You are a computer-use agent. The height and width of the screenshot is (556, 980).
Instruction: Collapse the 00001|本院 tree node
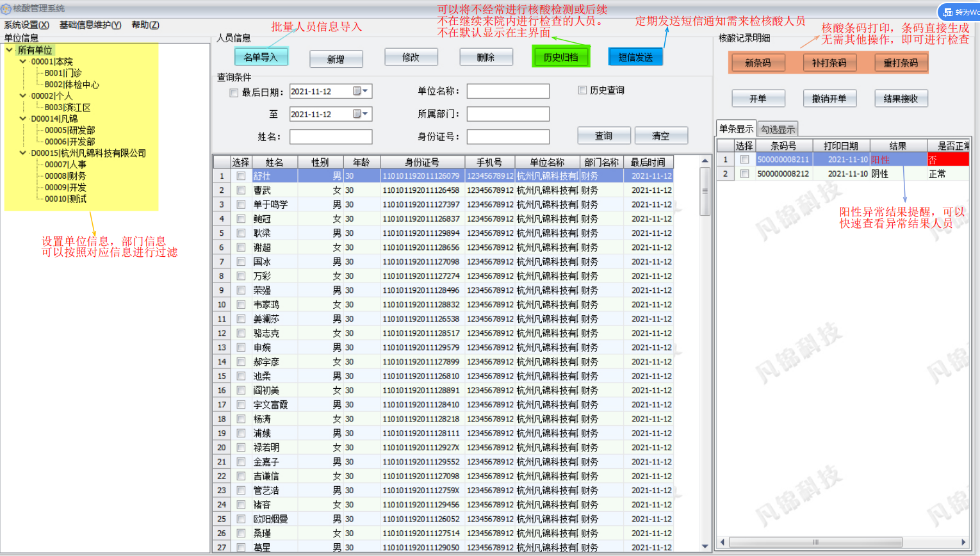[x=23, y=61]
